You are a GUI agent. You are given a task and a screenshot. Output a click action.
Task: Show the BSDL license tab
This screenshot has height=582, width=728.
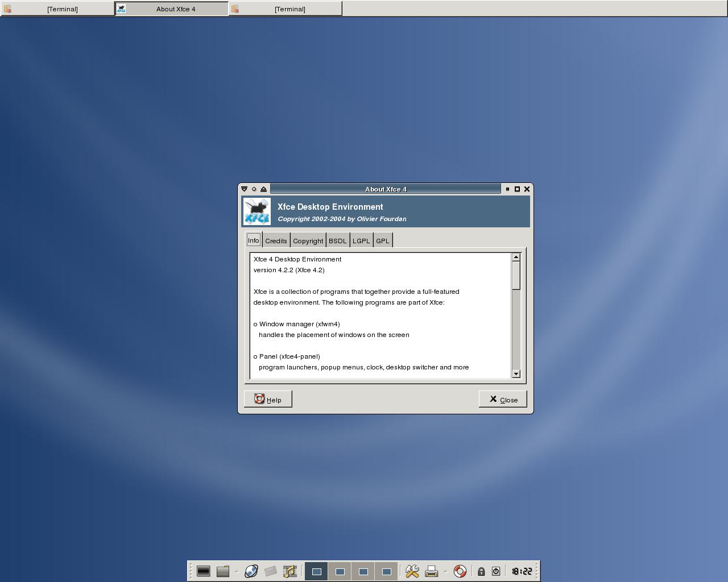pos(338,241)
